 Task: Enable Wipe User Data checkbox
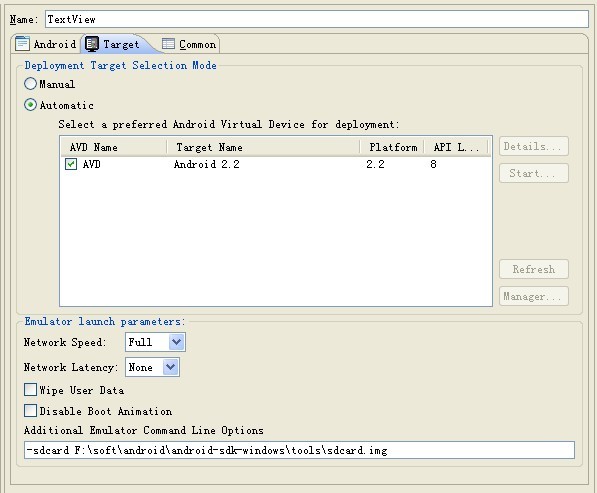coord(30,390)
